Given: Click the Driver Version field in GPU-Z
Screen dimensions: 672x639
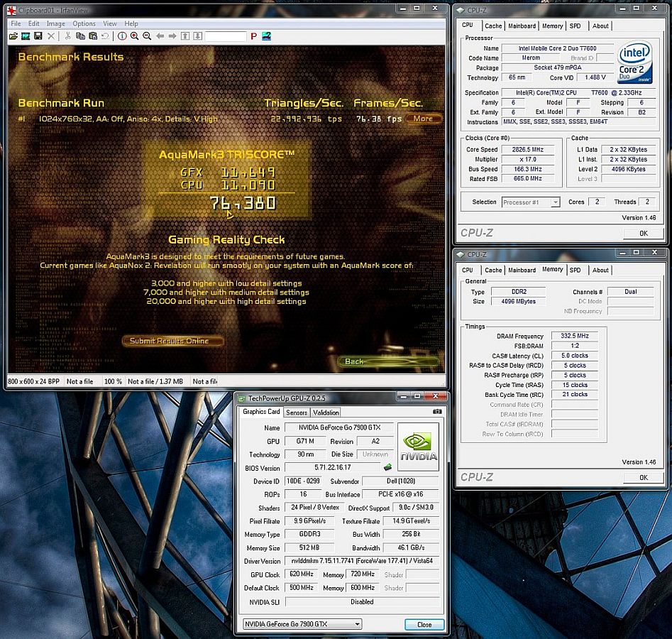Looking at the screenshot, I should coord(362,561).
